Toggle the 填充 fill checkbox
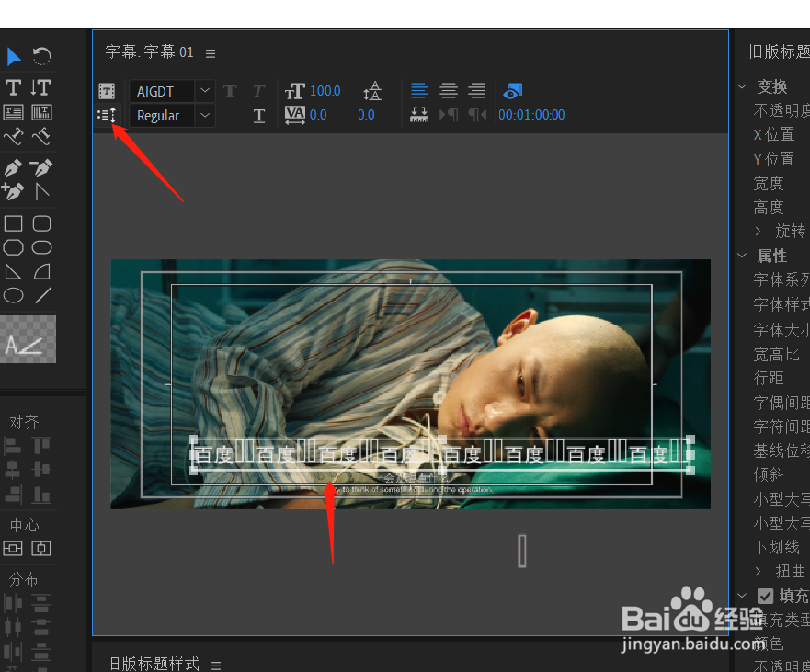This screenshot has width=810, height=672. click(x=765, y=596)
